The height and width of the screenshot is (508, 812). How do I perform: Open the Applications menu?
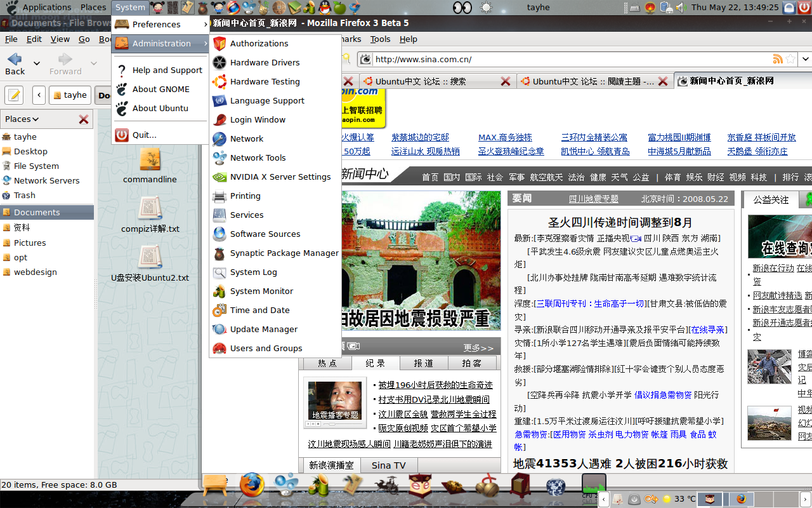tap(47, 8)
